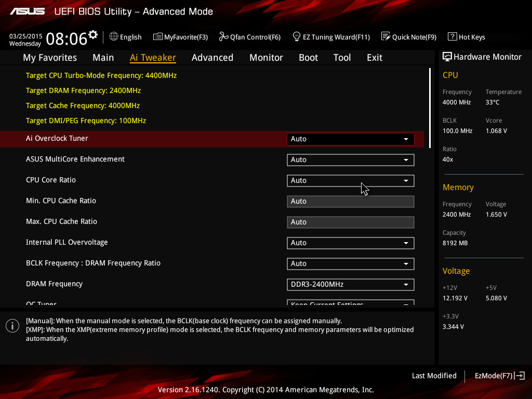Click the Min. CPU Cache Ratio input field

351,201
